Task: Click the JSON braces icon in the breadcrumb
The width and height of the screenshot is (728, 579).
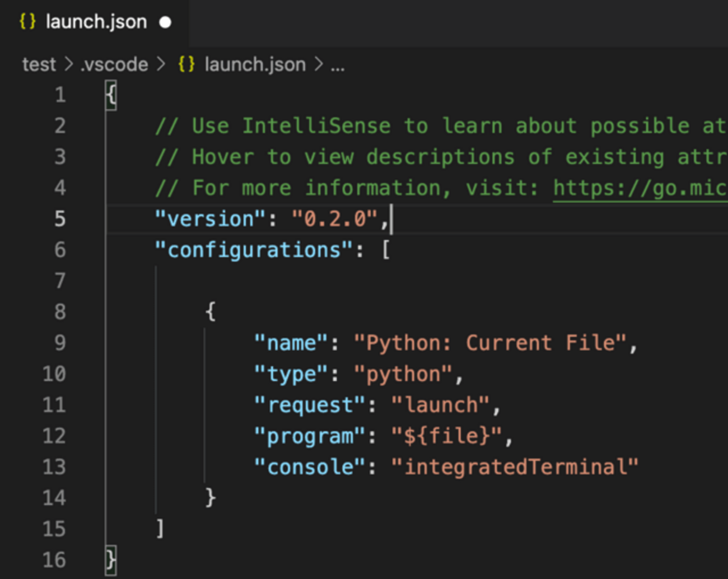Action: pos(186,64)
